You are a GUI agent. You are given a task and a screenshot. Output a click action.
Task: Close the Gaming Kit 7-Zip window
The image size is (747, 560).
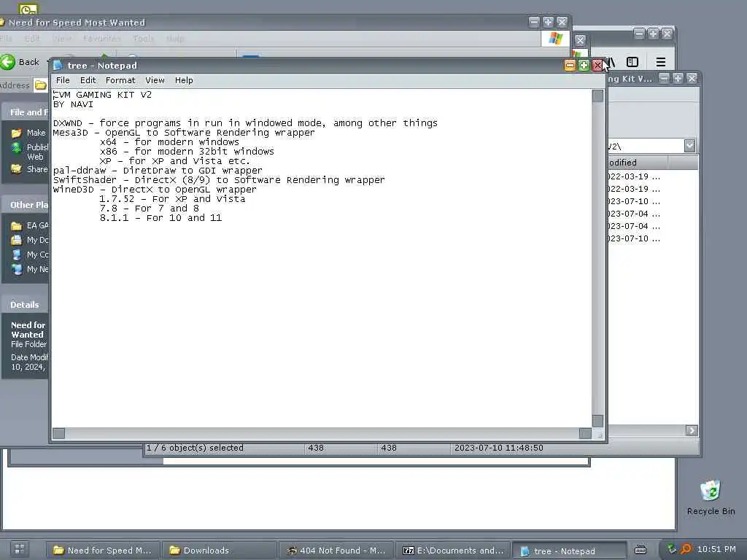click(692, 78)
